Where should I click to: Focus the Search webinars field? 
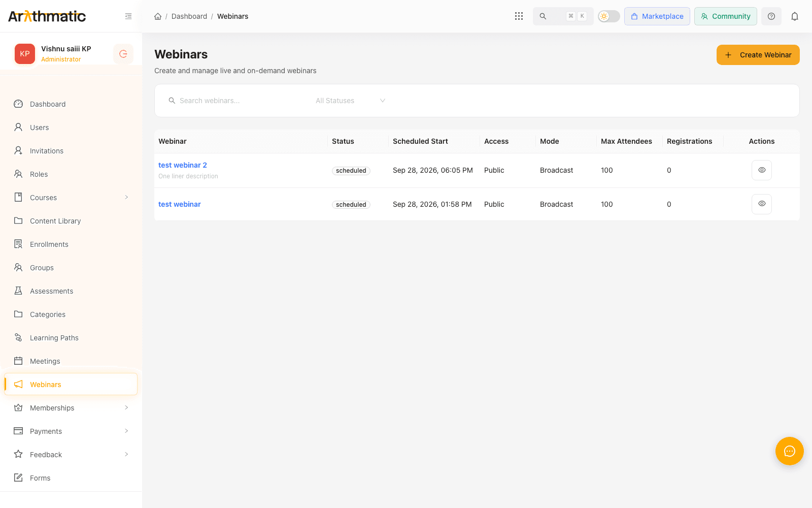coord(236,101)
